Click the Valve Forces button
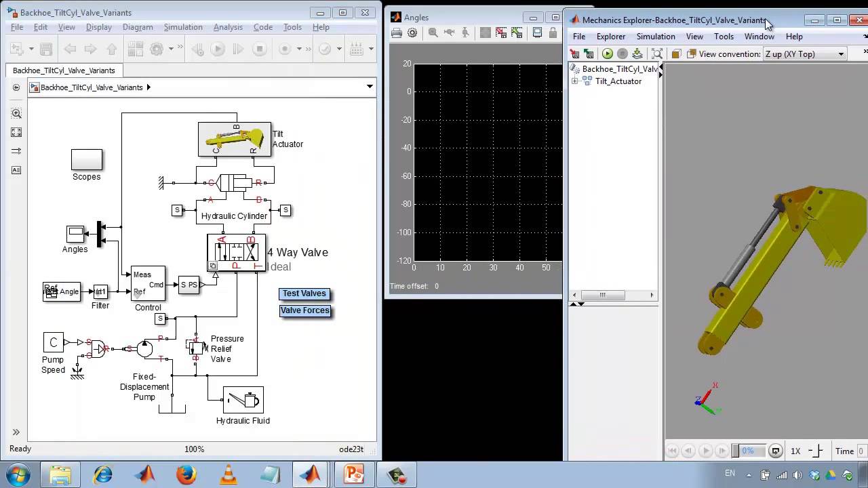The height and width of the screenshot is (488, 868). [305, 310]
